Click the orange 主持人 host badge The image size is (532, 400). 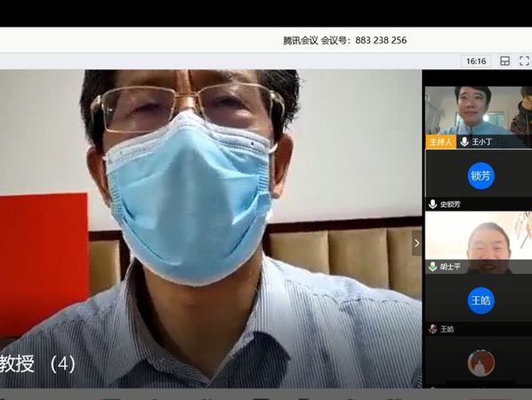[440, 141]
